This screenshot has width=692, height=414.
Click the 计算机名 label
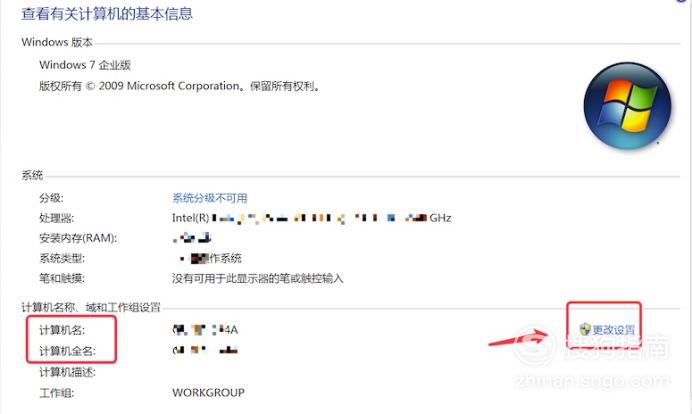tap(62, 330)
